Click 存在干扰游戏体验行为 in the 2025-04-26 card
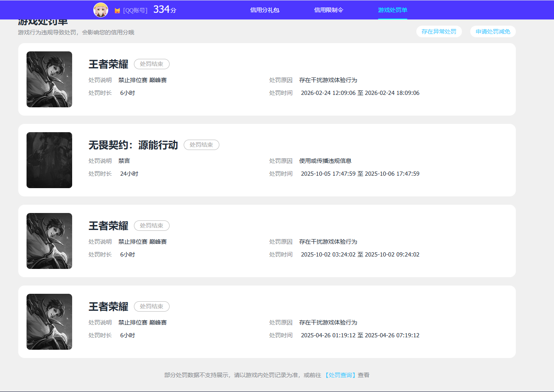Image resolution: width=554 pixels, height=392 pixels. pyautogui.click(x=328, y=322)
